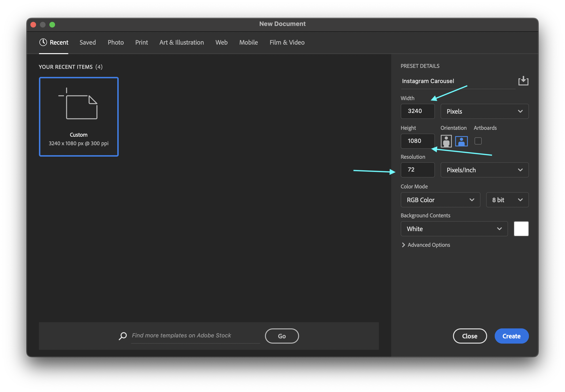565x392 pixels.
Task: Select portrait orientation icon
Action: [446, 141]
